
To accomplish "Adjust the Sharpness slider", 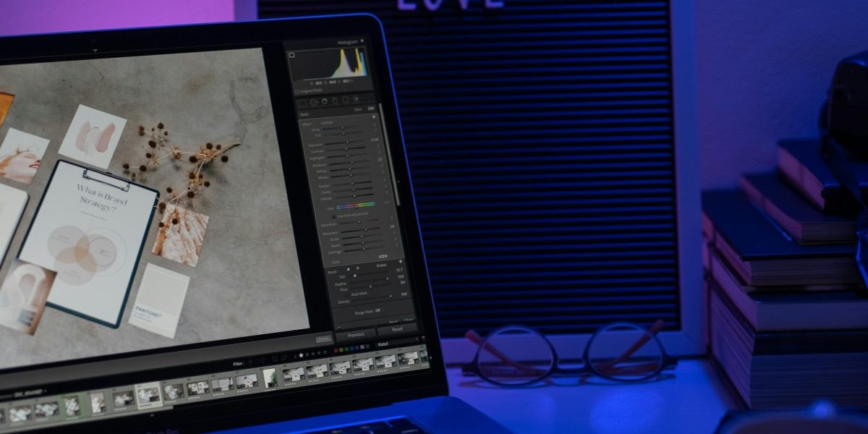I will (x=361, y=230).
